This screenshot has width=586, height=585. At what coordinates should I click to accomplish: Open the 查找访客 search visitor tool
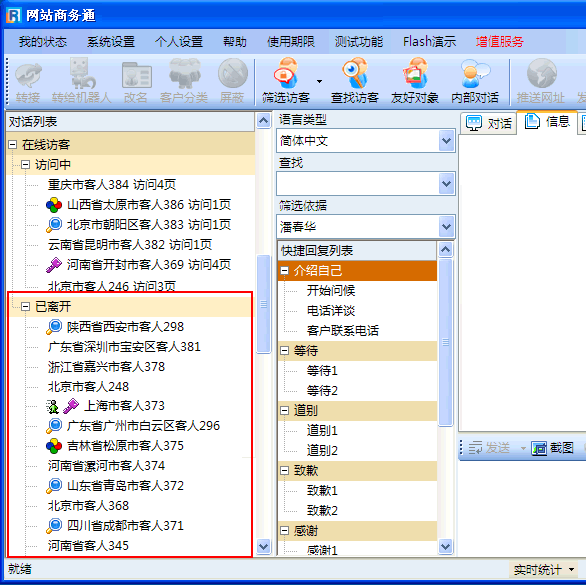pyautogui.click(x=355, y=73)
